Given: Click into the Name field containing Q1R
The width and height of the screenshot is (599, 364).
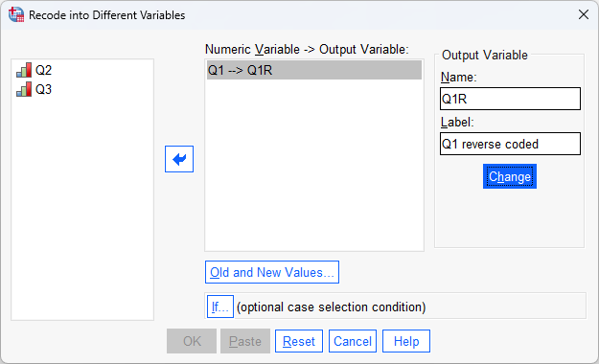Looking at the screenshot, I should [x=511, y=99].
